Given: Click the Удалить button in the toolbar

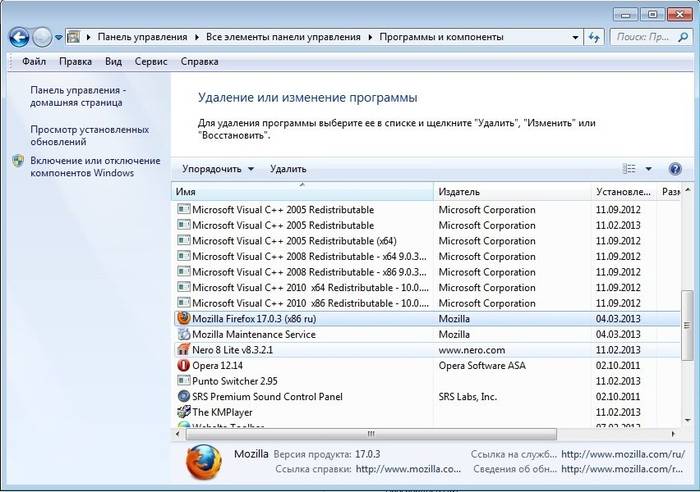Looking at the screenshot, I should tap(288, 169).
